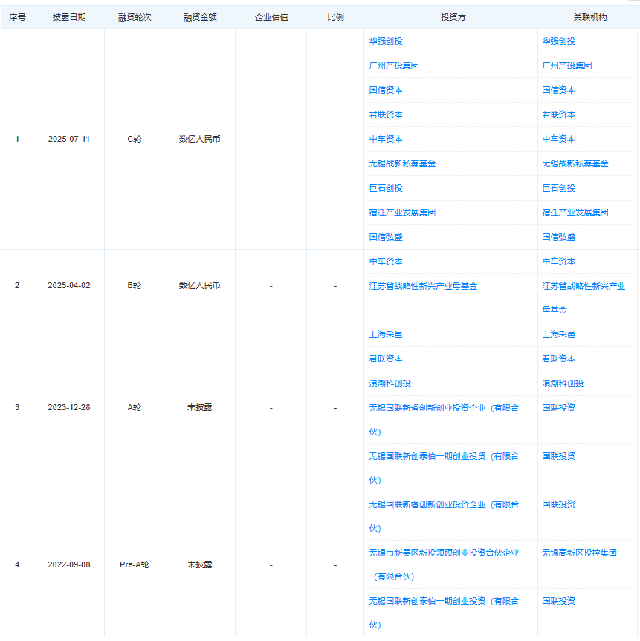Select 未披露 amount in A轮 row
Viewport: 640px width, 641px height.
tap(199, 407)
